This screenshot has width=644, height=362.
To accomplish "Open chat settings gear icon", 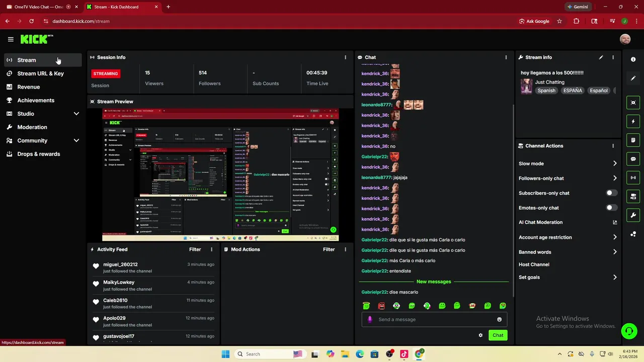I will (480, 335).
